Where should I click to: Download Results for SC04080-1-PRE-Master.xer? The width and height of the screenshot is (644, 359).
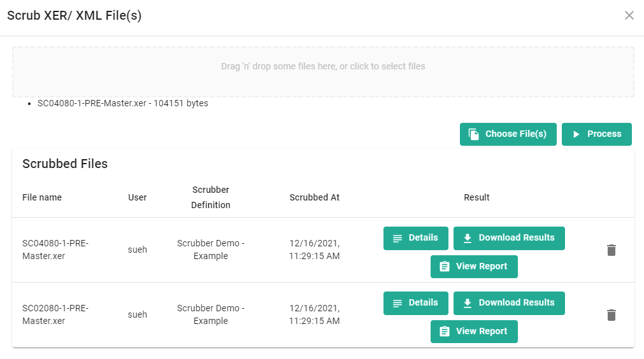(509, 238)
